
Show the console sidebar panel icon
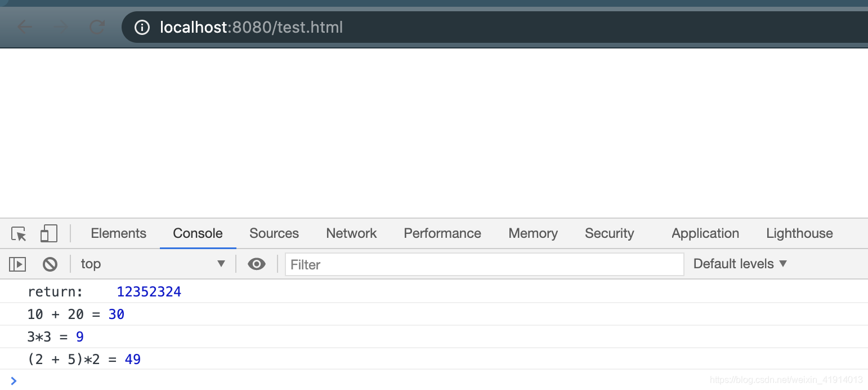click(x=17, y=264)
